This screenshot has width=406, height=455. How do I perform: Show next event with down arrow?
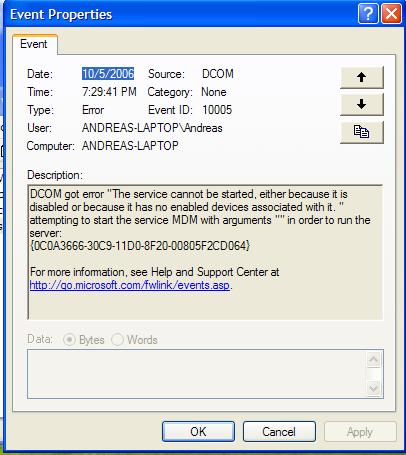[362, 105]
